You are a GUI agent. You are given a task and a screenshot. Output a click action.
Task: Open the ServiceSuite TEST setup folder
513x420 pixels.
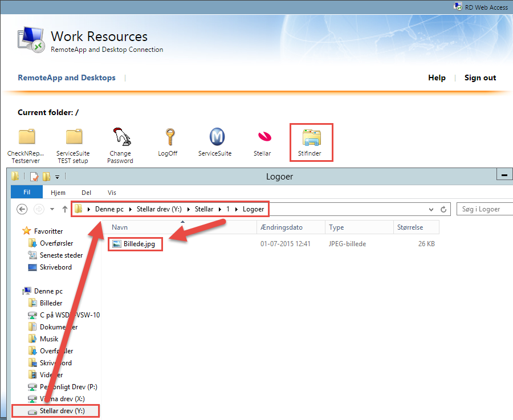74,137
